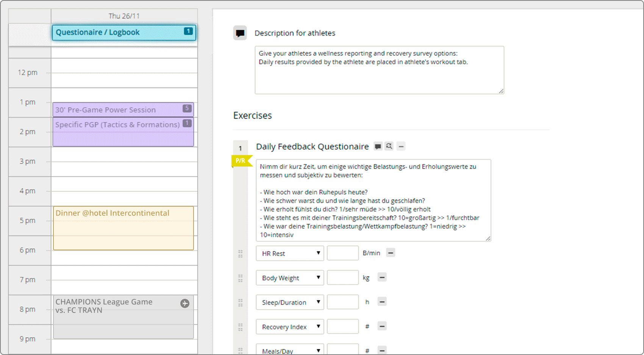The width and height of the screenshot is (644, 355).
Task: Click the HR Rest B/min value field
Action: (342, 253)
